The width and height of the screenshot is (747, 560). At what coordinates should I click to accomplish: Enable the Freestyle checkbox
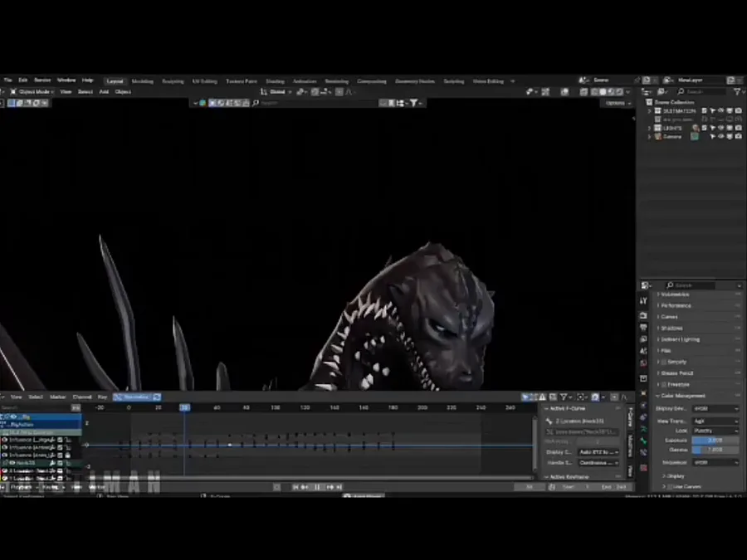pyautogui.click(x=664, y=384)
